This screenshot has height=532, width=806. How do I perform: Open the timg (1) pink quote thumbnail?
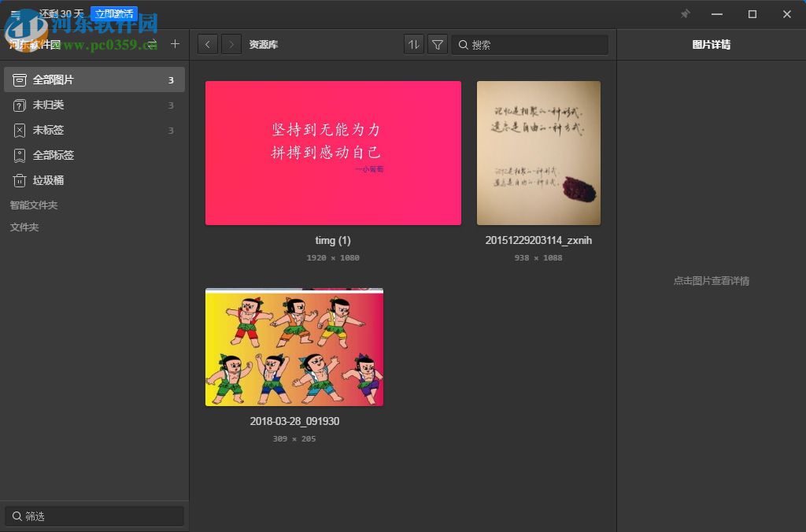[x=332, y=153]
